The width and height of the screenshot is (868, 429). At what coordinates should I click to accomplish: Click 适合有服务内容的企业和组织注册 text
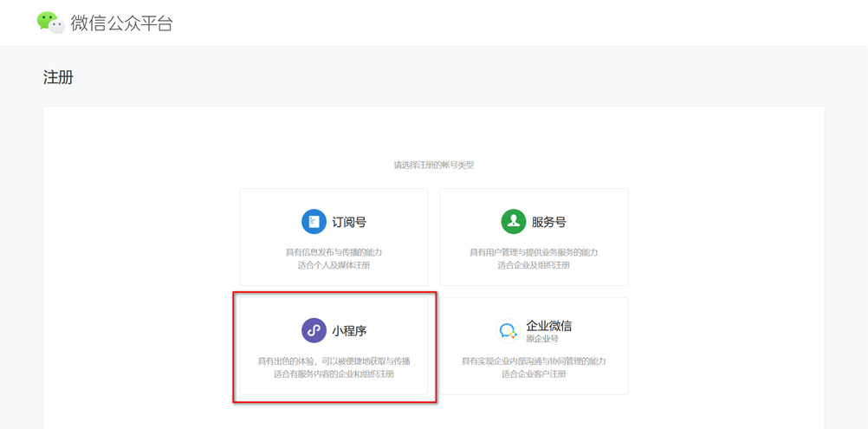(x=334, y=374)
